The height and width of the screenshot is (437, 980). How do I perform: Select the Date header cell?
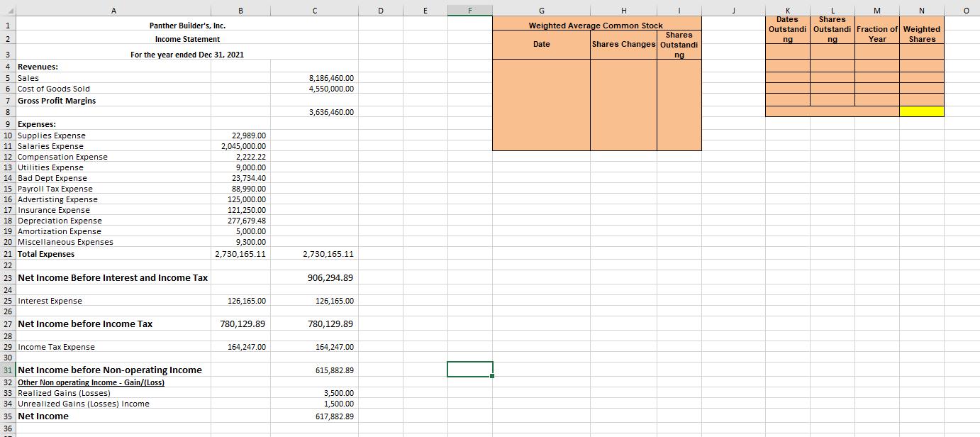pos(541,44)
